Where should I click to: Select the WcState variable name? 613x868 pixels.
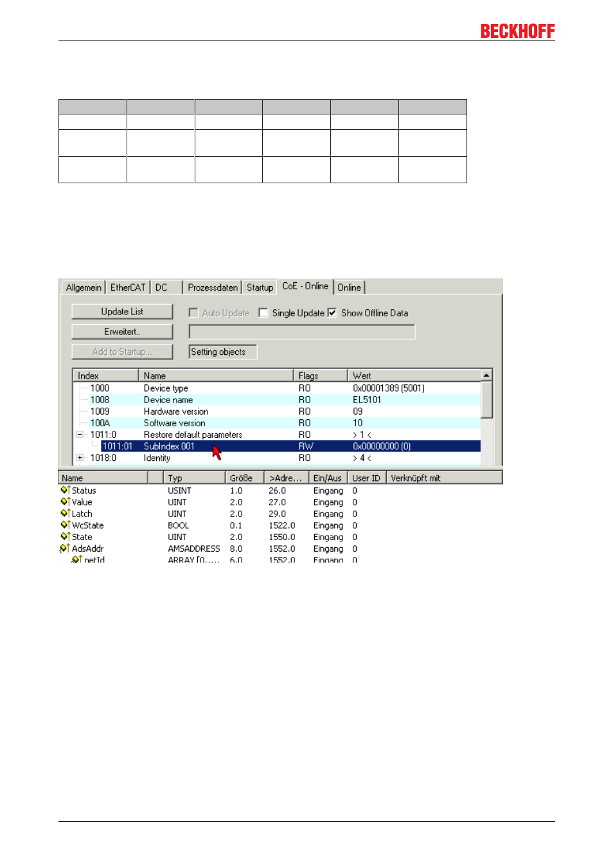click(87, 525)
